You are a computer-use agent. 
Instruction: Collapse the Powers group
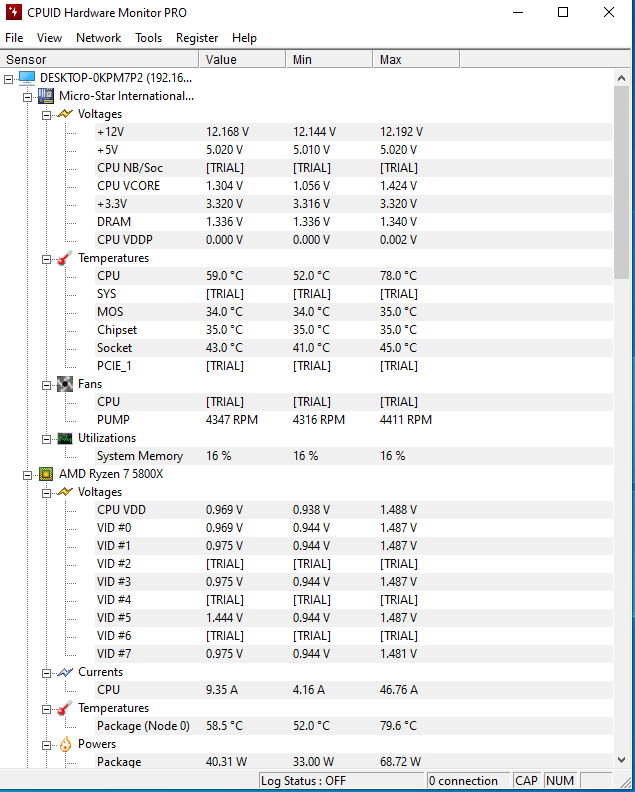pyautogui.click(x=46, y=746)
